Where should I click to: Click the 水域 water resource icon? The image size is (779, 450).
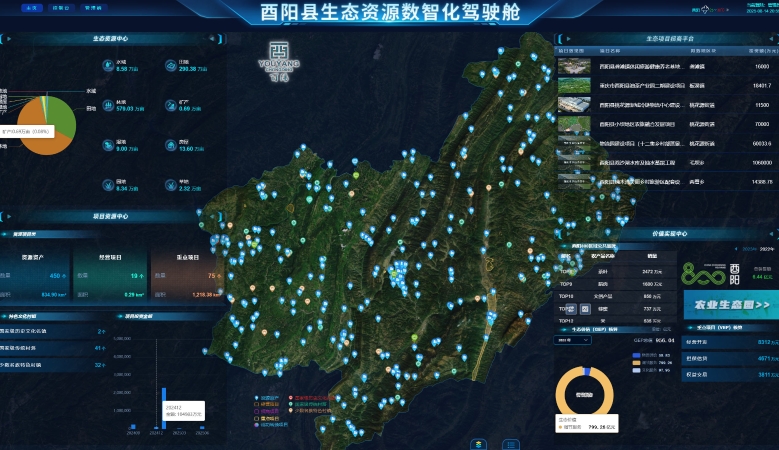pos(107,66)
